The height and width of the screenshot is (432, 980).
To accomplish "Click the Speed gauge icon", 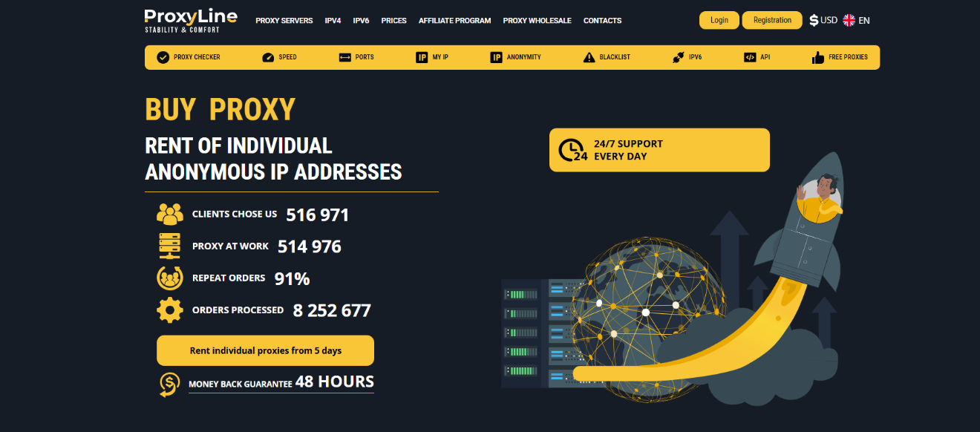I will tap(269, 57).
